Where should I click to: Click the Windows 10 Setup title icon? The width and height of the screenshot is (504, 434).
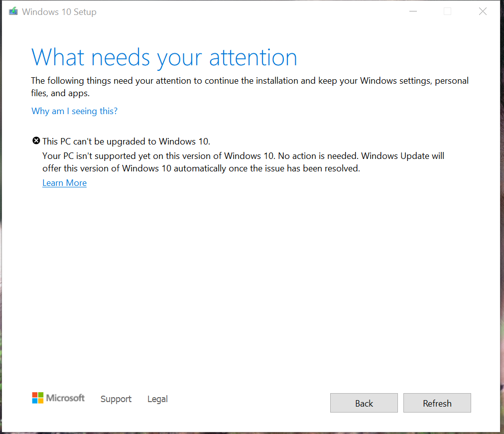[13, 11]
